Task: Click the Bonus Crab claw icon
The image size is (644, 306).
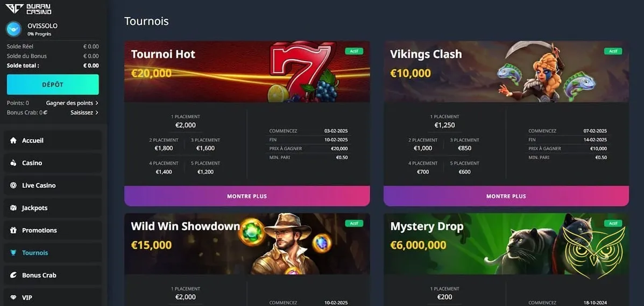Action: [x=13, y=275]
